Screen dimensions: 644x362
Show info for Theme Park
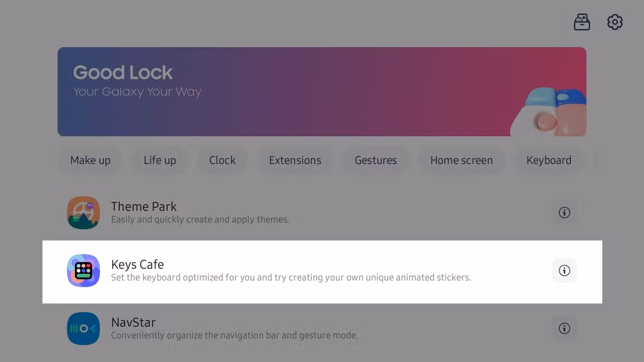tap(564, 213)
